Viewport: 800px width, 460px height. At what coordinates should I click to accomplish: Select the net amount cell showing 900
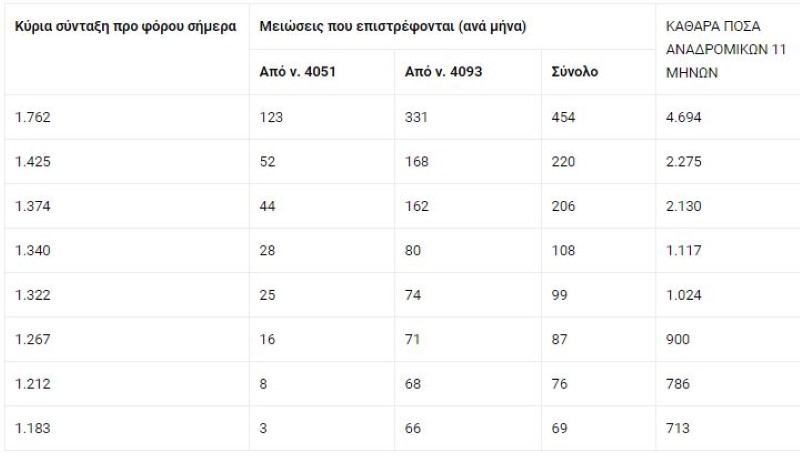(x=677, y=340)
